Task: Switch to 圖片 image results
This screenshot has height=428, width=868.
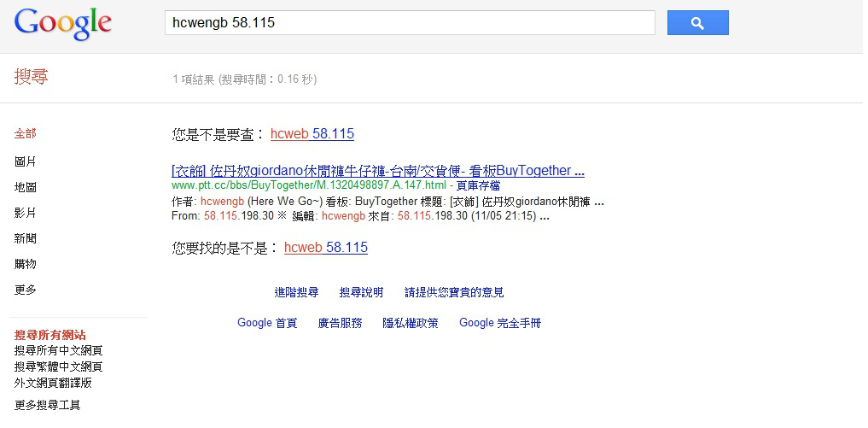Action: [x=26, y=161]
